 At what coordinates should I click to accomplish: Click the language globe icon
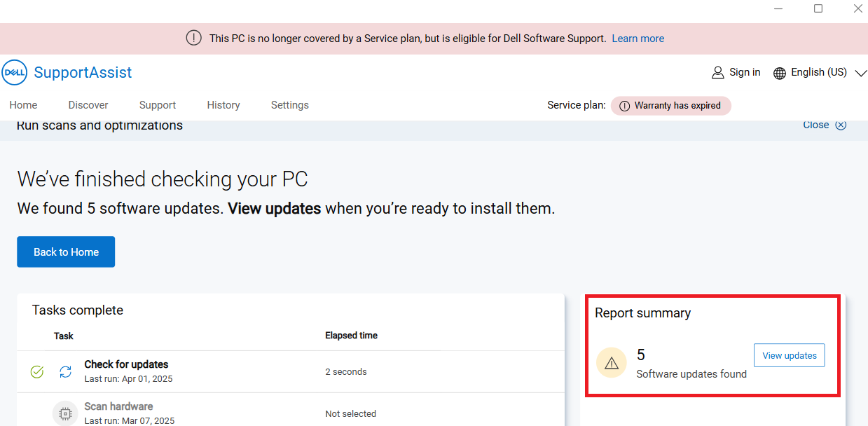coord(780,73)
